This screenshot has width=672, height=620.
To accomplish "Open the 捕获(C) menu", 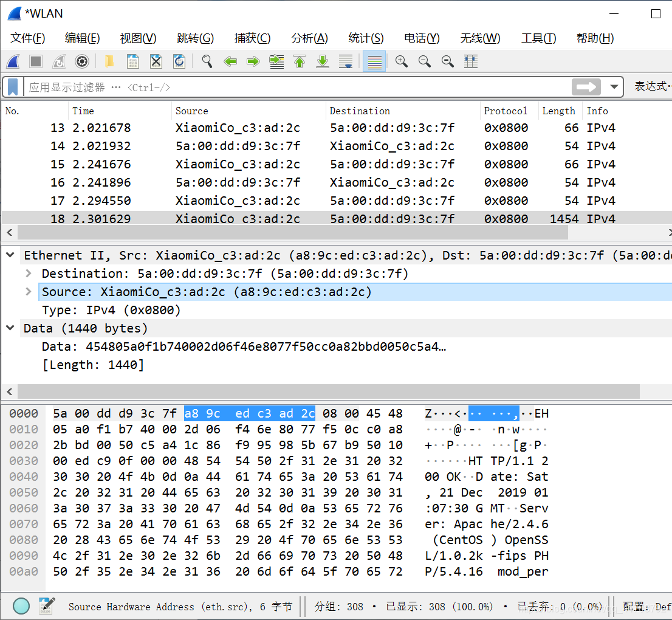I will point(252,38).
